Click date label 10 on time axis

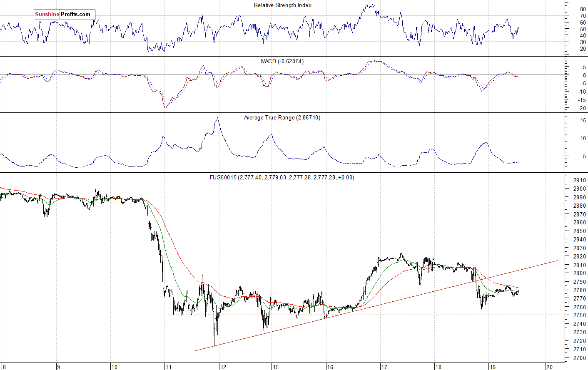[114, 367]
